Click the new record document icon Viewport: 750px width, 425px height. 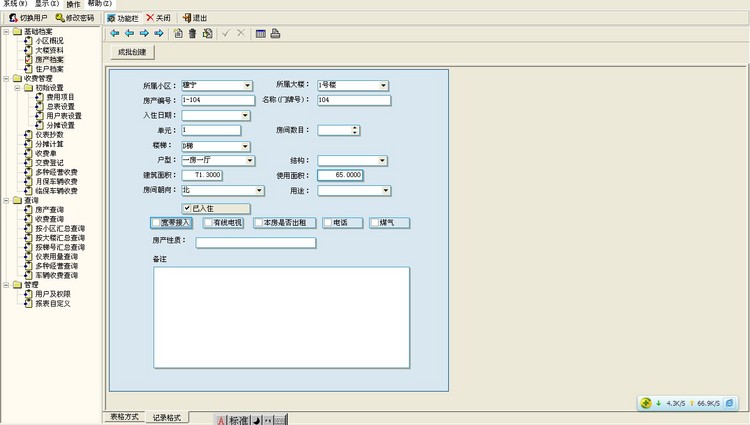(178, 33)
